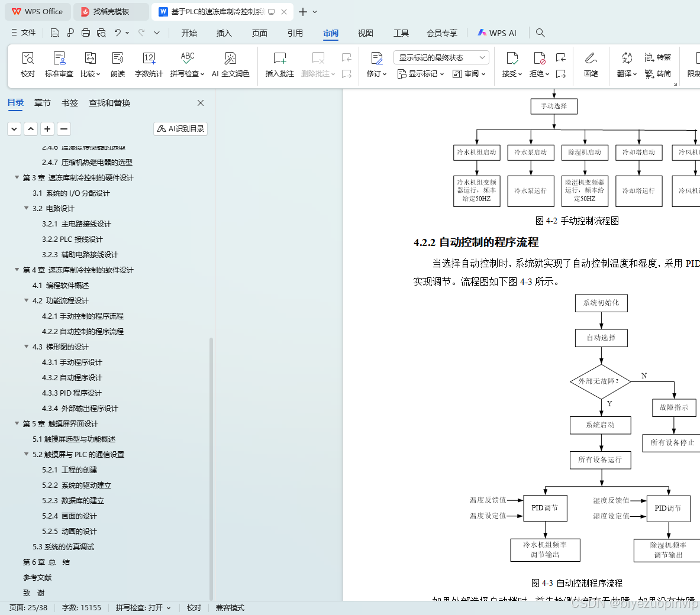
Task: Switch to the 视图 ribbon tab
Action: 366,33
